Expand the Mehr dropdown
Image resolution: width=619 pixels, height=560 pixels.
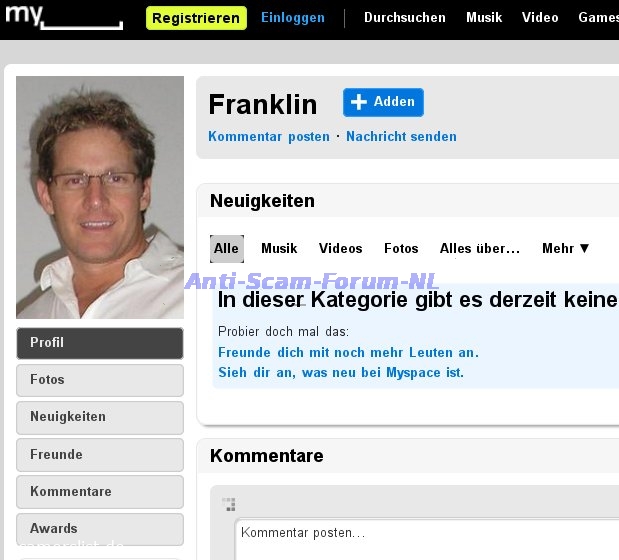coord(566,248)
